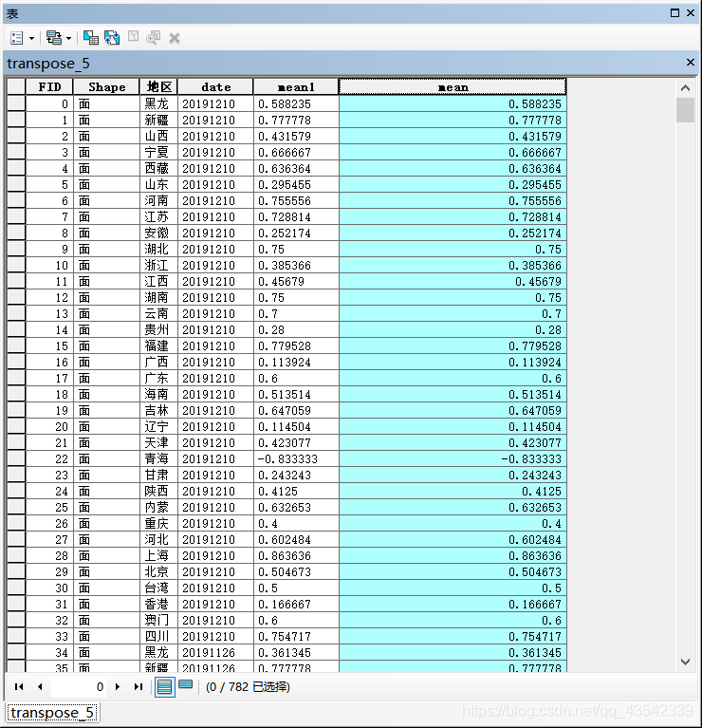Click the mean1 value 0.647059
Screen dimensions: 702x728
[x=296, y=410]
